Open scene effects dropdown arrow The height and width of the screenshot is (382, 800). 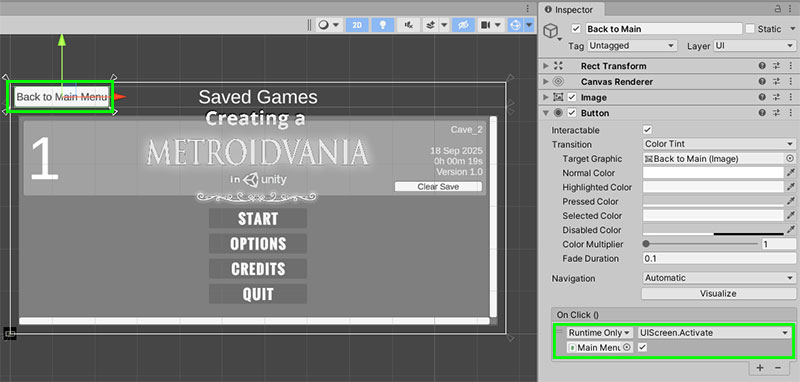click(x=444, y=25)
